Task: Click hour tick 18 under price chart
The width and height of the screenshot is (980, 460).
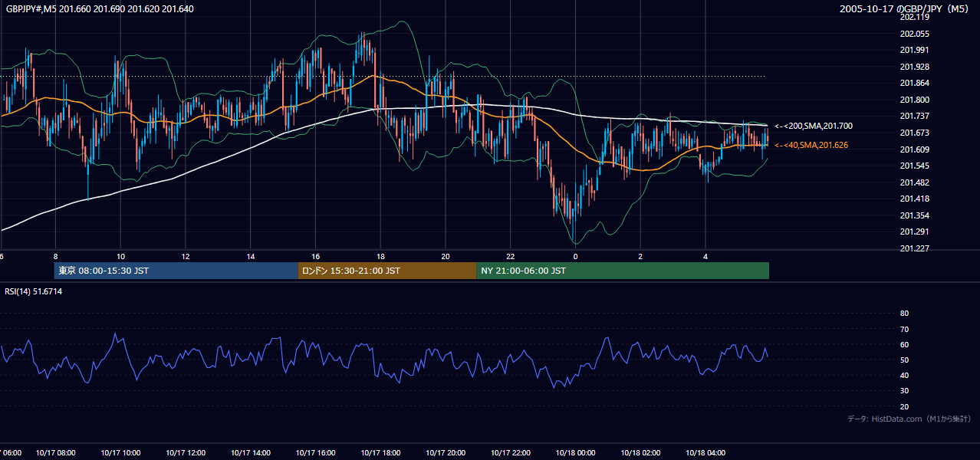Action: point(380,256)
